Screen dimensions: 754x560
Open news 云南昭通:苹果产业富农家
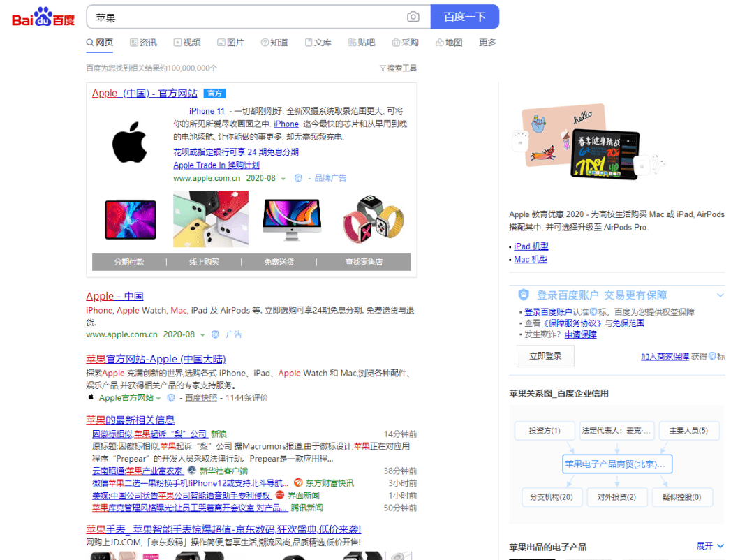tap(138, 471)
